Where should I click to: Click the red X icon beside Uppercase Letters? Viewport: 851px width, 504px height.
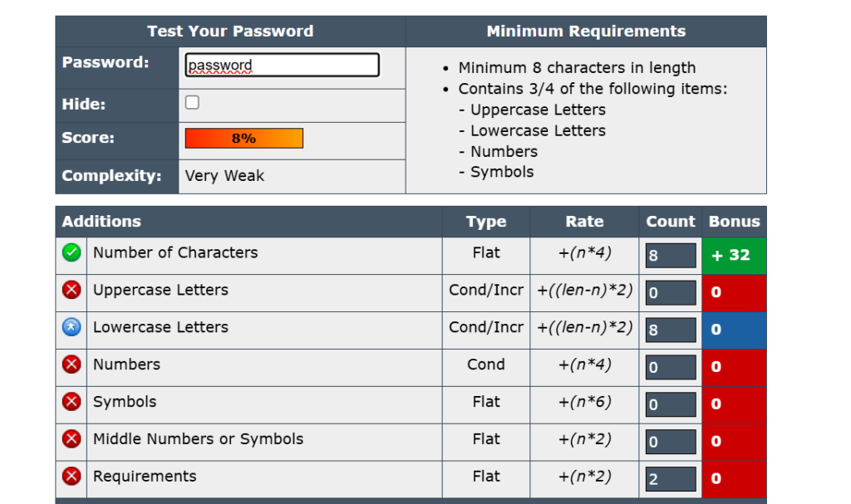tap(72, 291)
